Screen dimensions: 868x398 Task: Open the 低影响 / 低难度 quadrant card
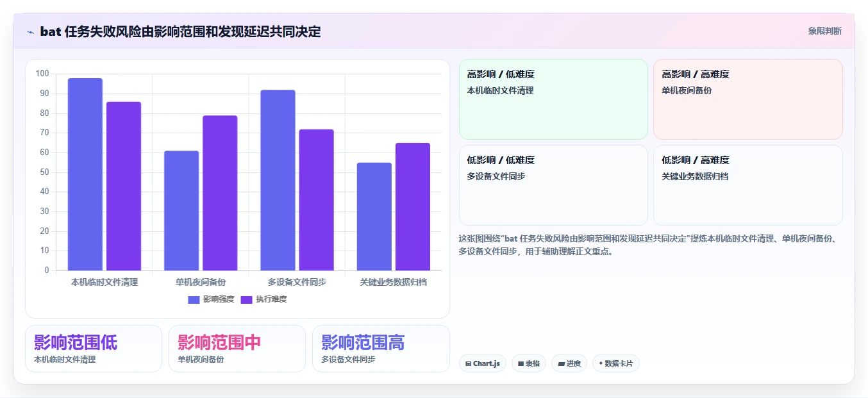[x=554, y=185]
